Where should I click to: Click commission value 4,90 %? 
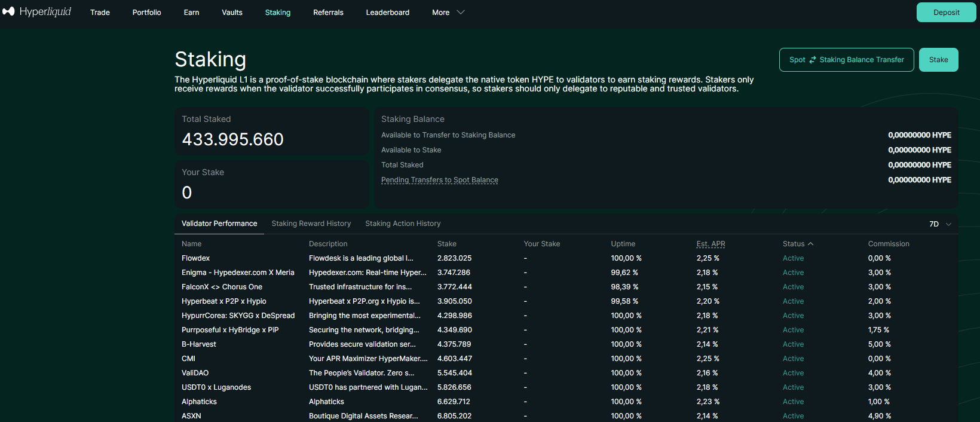tap(880, 416)
